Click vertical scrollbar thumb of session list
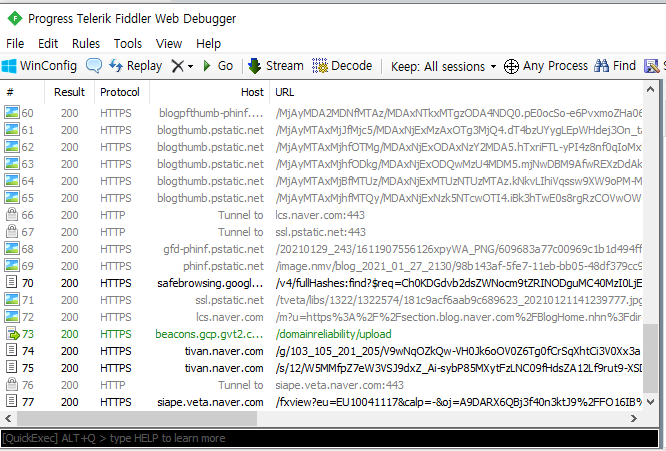Viewport: 666px width, 451px height. click(650, 359)
